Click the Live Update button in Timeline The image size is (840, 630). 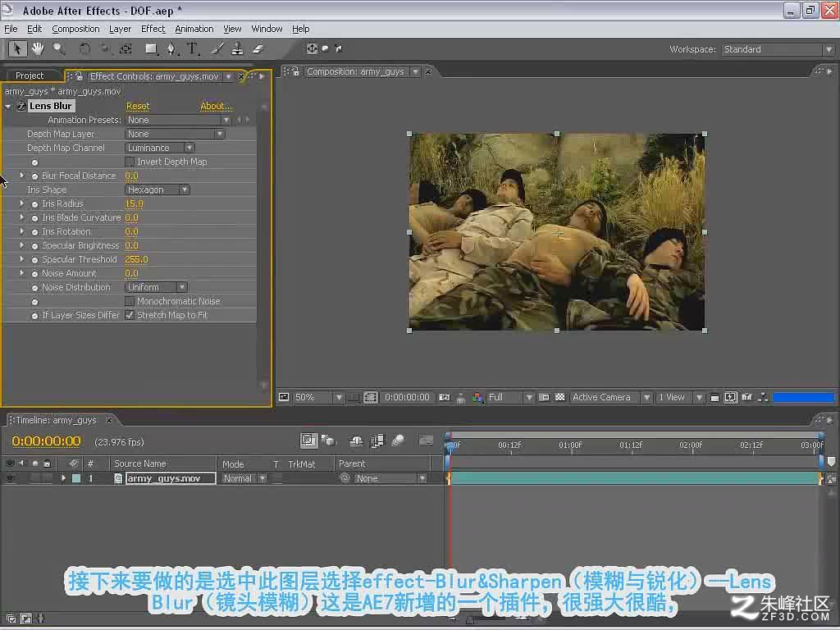pos(308,441)
